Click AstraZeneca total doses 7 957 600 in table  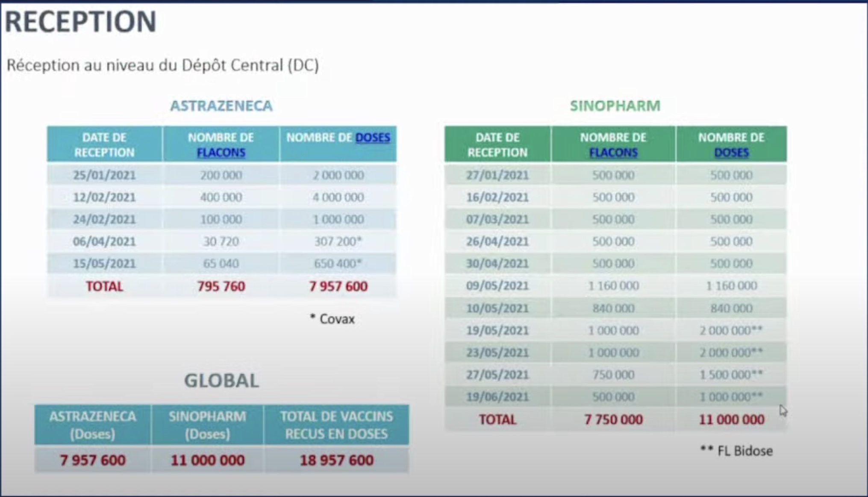[338, 286]
